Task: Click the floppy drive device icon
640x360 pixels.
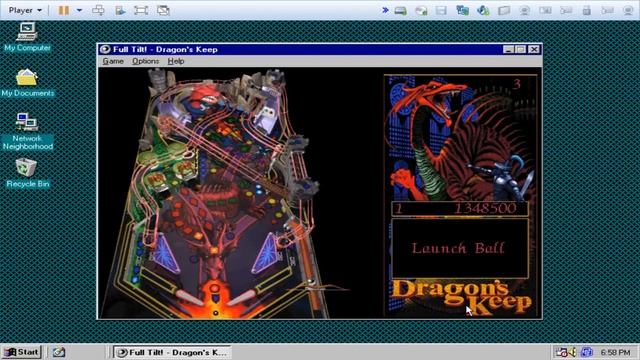Action: [441, 11]
